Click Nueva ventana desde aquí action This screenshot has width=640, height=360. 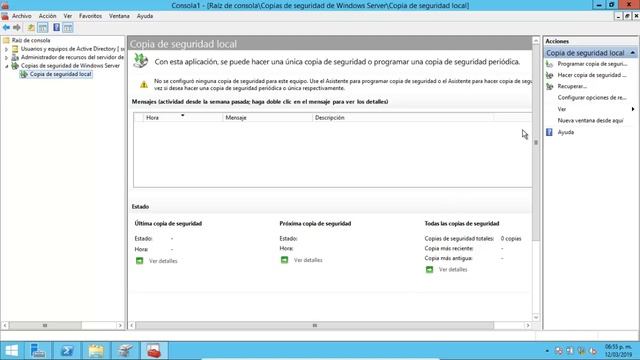(590, 120)
